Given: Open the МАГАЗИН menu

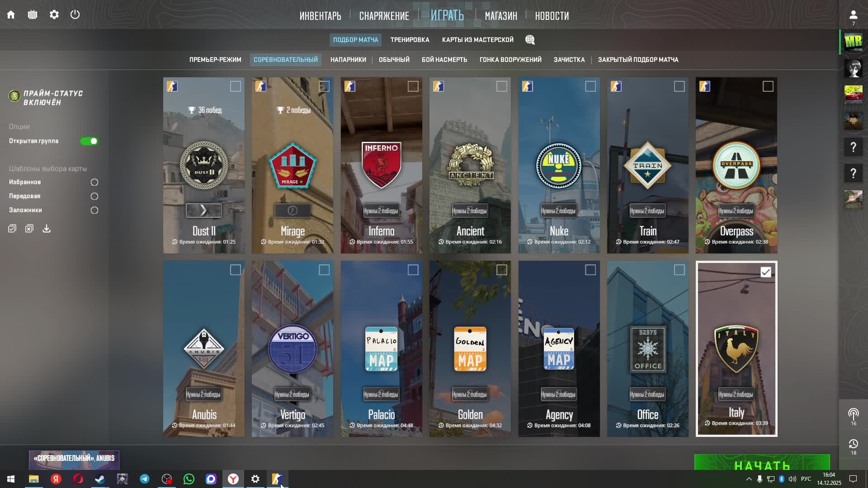Looking at the screenshot, I should click(x=501, y=16).
